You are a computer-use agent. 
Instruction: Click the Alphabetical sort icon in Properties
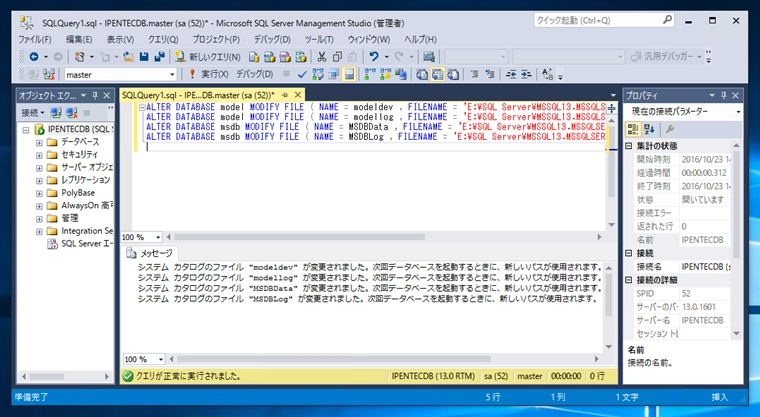pos(649,129)
